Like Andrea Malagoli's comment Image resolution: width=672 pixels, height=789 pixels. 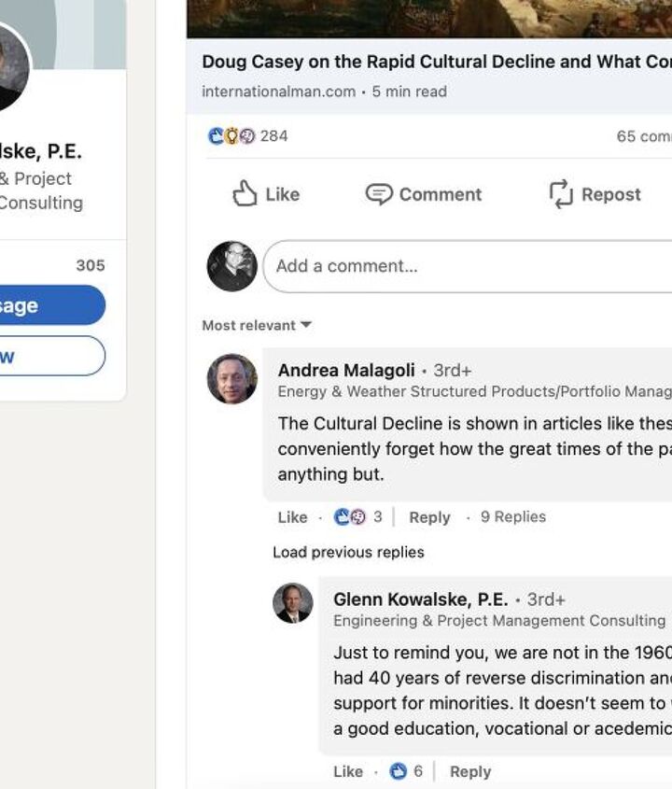pyautogui.click(x=292, y=517)
